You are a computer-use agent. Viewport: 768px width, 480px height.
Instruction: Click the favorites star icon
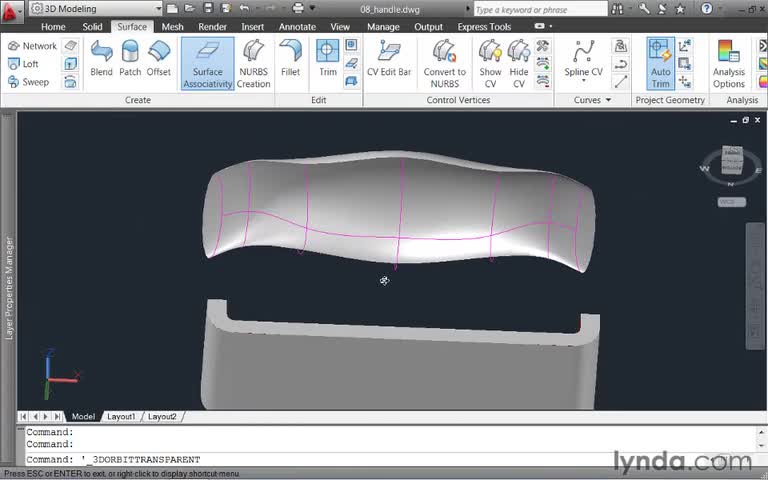click(680, 9)
